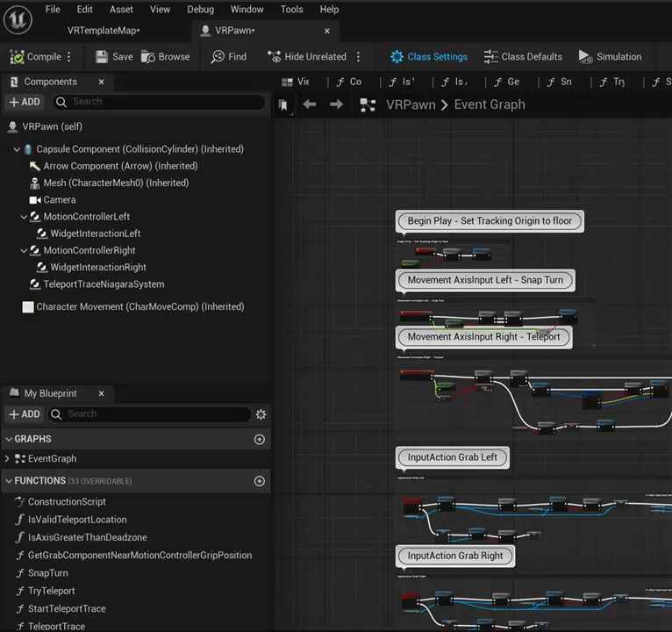Open SnapTurn function
672x632 pixels.
pos(47,573)
